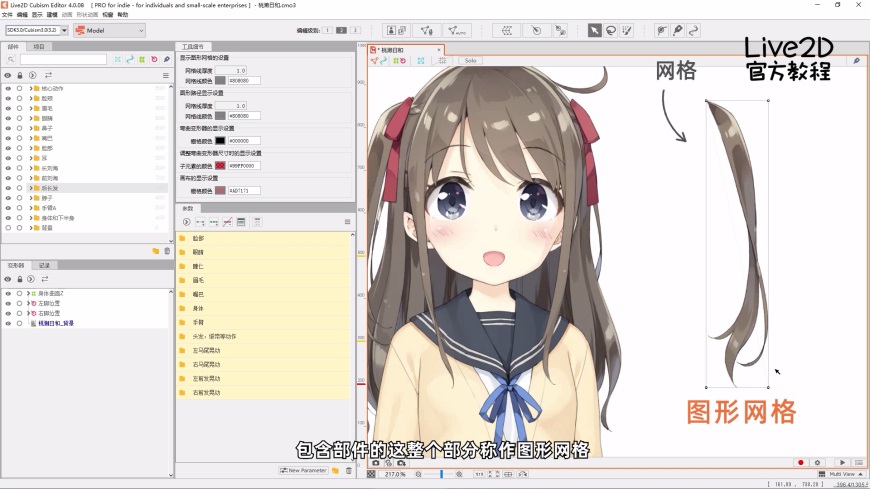Show the 背景 part folder
This screenshot has height=489, width=870.
point(8,228)
